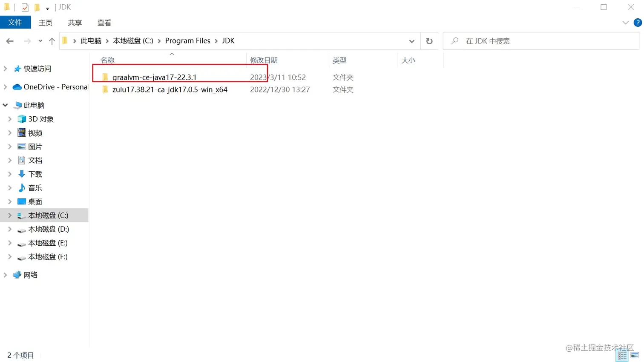
Task: Open the 主页 ribbon tab
Action: (x=46, y=23)
